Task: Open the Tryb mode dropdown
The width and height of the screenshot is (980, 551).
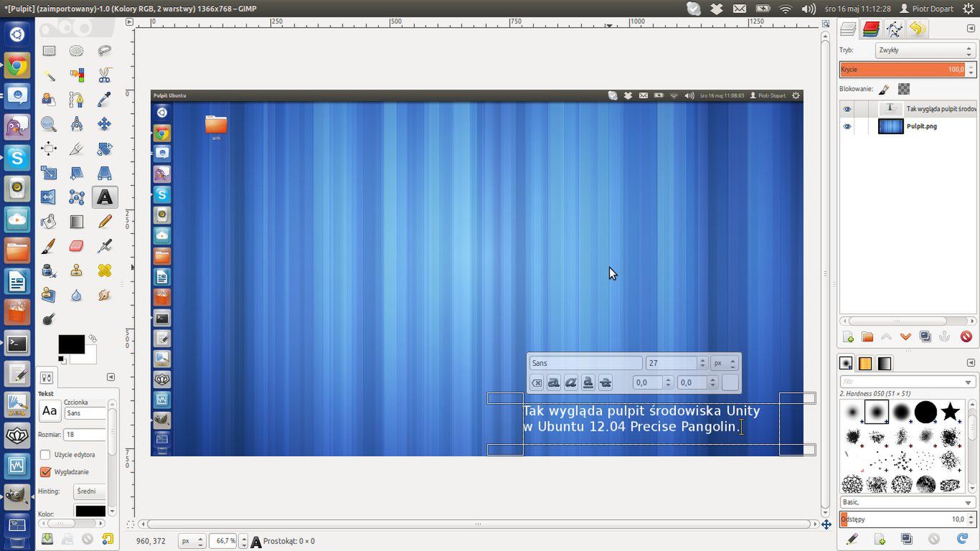Action: 925,50
